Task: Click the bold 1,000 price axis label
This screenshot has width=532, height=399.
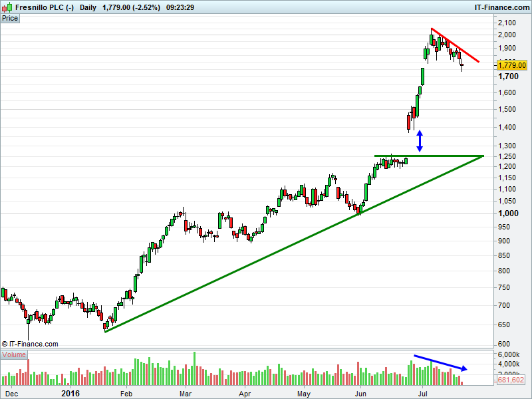Action: coord(508,213)
